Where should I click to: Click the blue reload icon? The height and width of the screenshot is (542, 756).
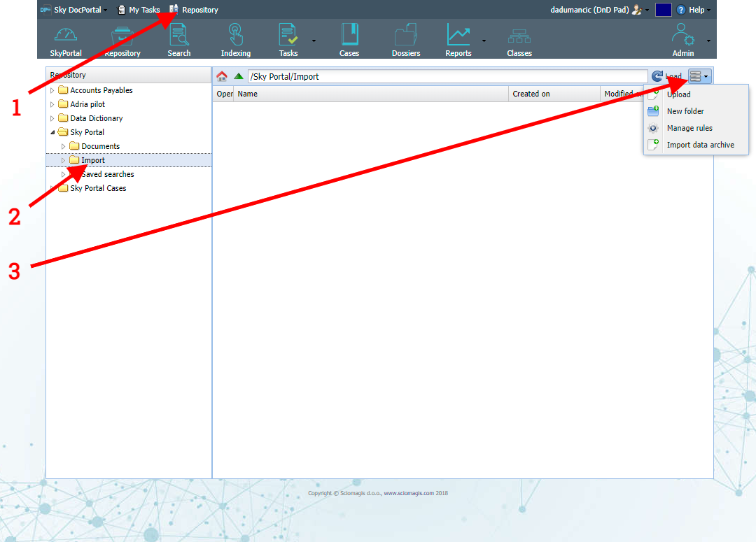(657, 76)
